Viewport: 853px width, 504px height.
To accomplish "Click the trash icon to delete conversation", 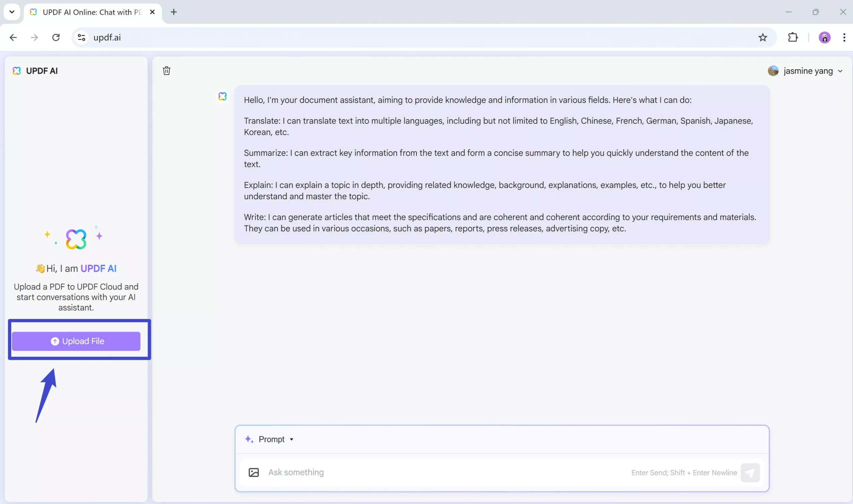I will coord(167,71).
